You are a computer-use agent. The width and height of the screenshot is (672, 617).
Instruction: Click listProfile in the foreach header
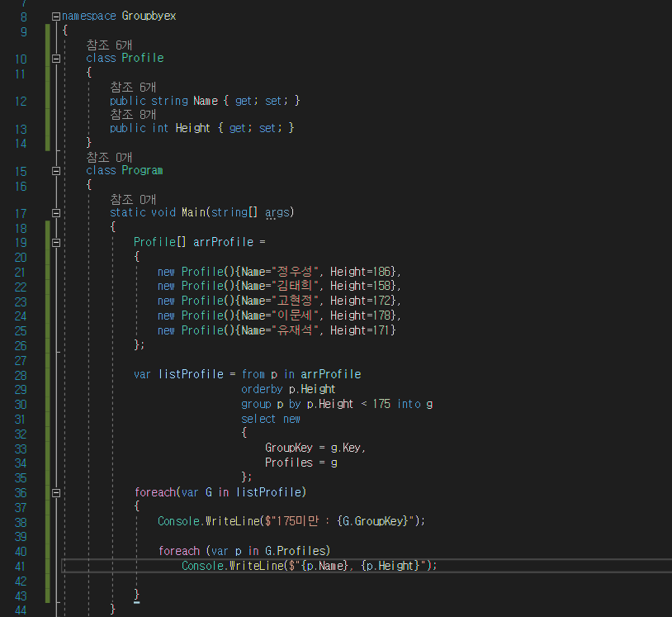click(x=270, y=492)
